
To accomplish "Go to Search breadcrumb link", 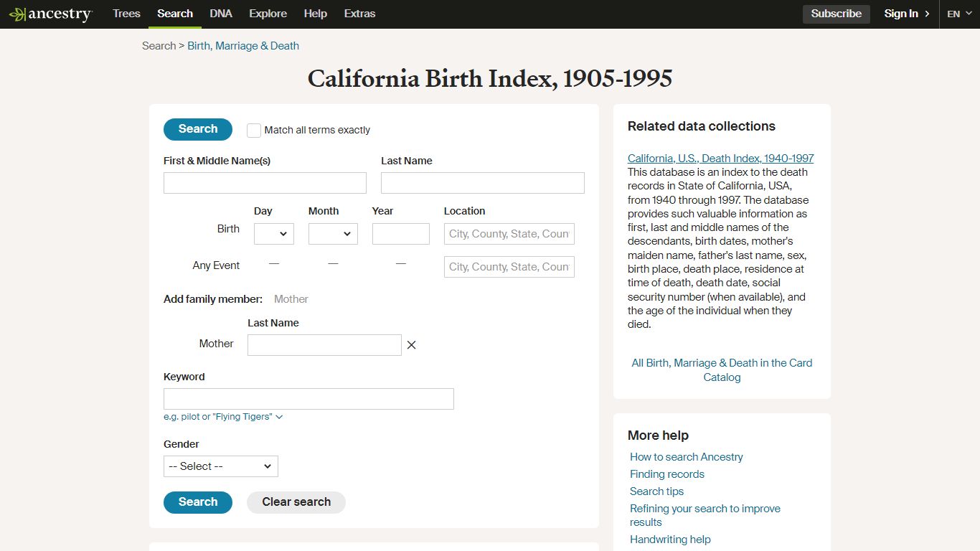I will [159, 46].
